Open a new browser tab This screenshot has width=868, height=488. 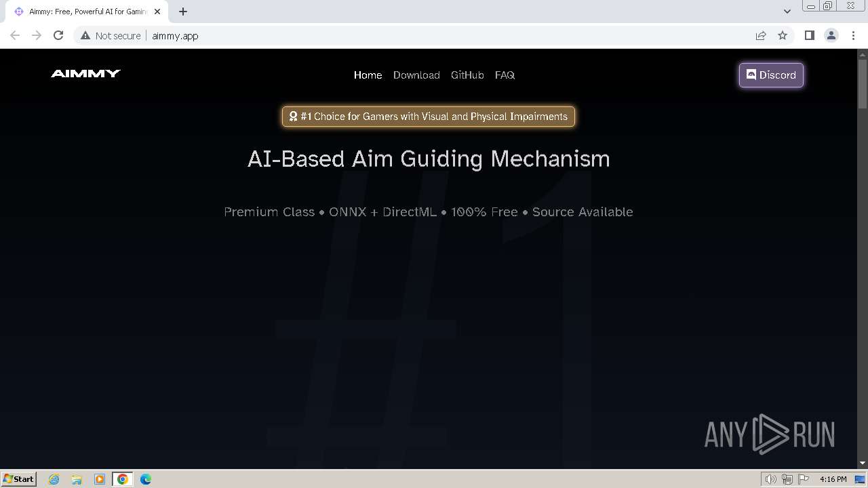[x=183, y=12]
